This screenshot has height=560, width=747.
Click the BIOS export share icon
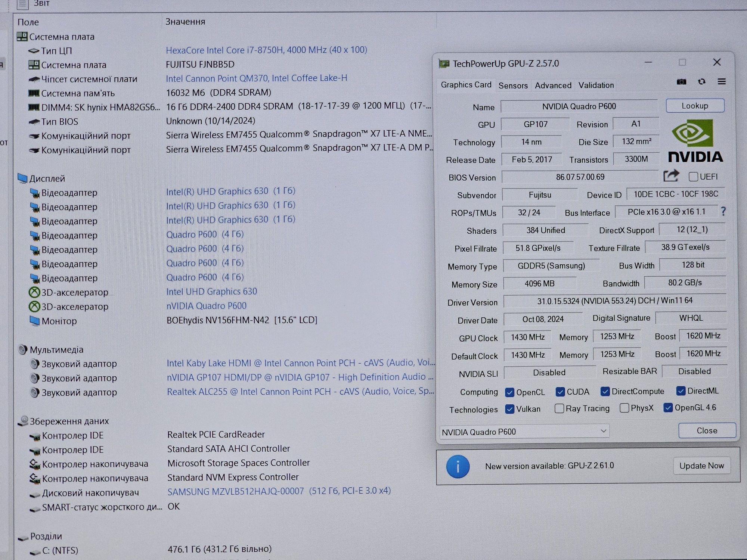point(671,176)
